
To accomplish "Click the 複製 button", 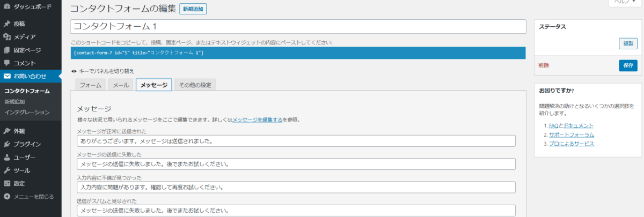I will (x=628, y=44).
